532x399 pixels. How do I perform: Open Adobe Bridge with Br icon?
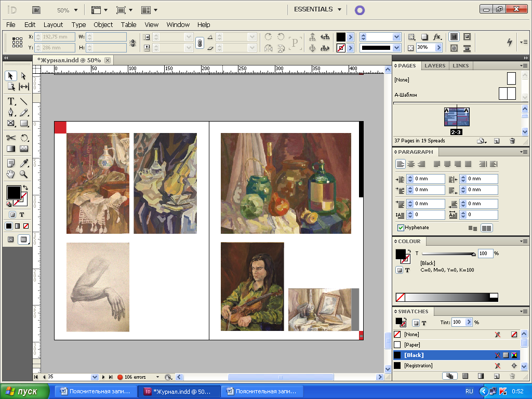pyautogui.click(x=36, y=10)
